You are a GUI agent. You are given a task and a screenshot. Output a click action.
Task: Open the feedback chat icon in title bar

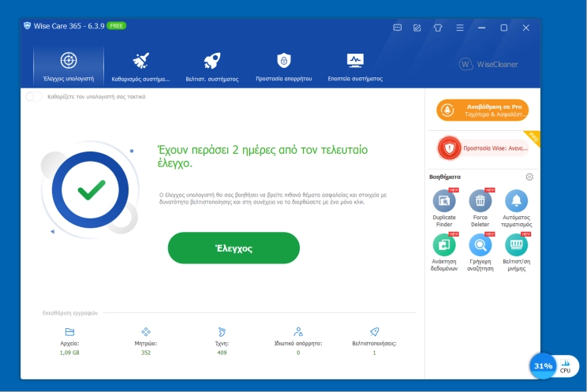(x=397, y=28)
